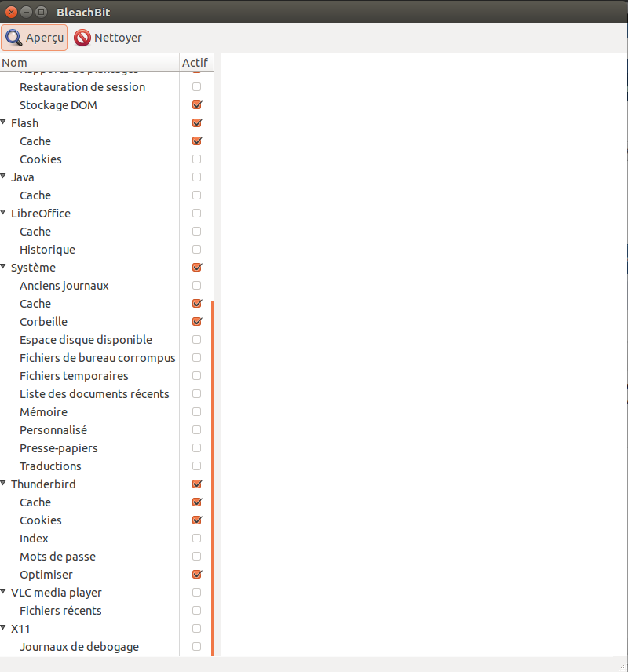This screenshot has height=672, width=628.
Task: Collapse the X11 tree group
Action: (3, 628)
